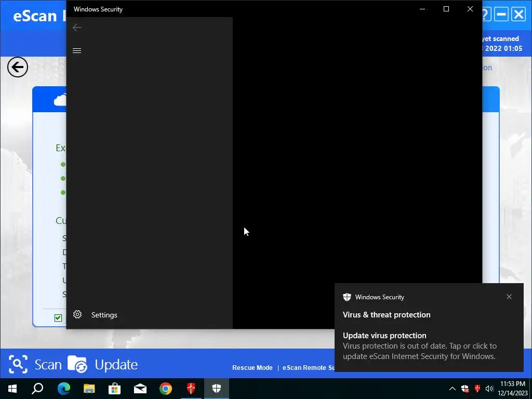Click the eScan help question mark button

coord(486,15)
